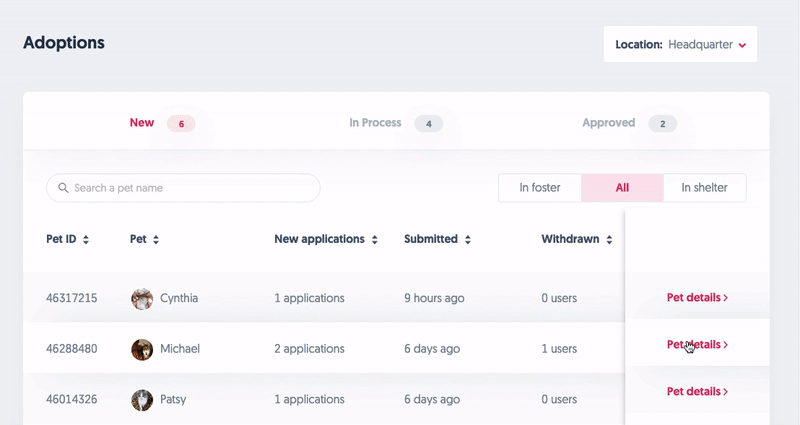Select the All filter option
Image resolution: width=800 pixels, height=425 pixels.
(x=622, y=188)
